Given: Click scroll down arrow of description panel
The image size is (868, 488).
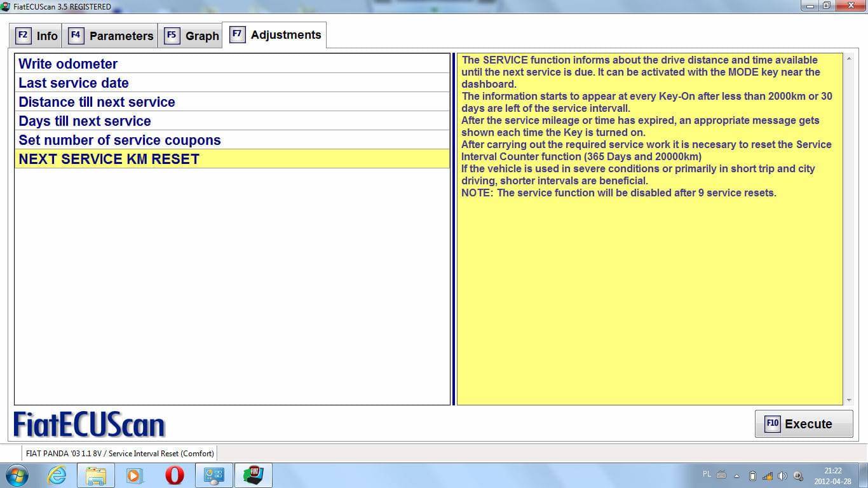Looking at the screenshot, I should tap(849, 400).
